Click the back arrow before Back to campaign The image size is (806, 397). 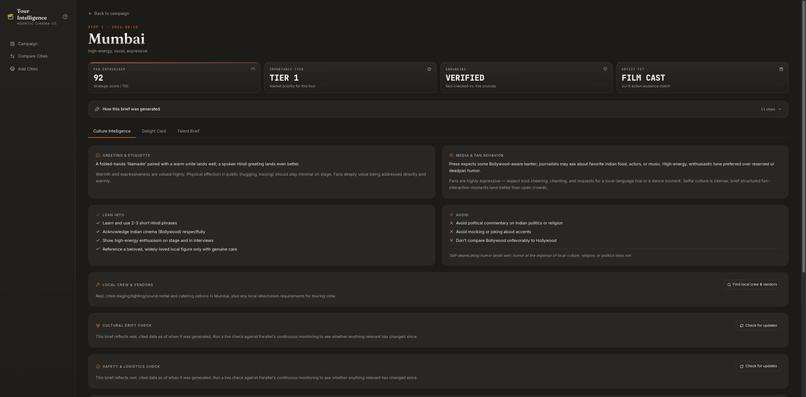pyautogui.click(x=90, y=14)
